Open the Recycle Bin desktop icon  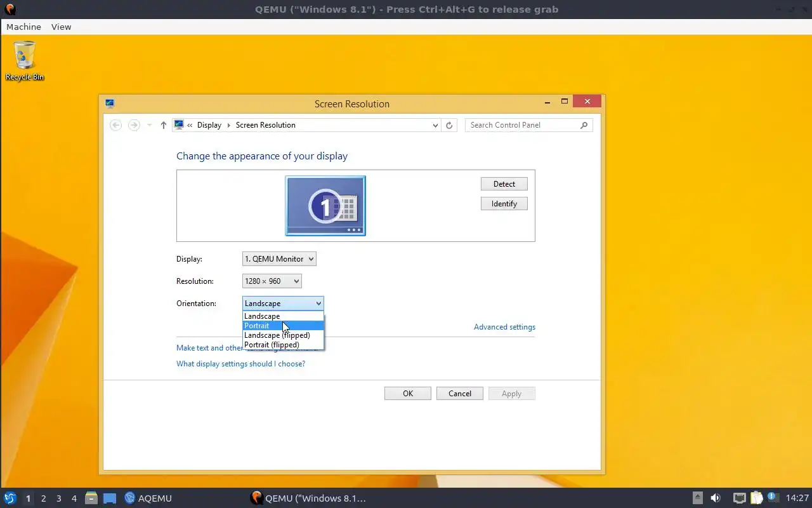(25, 61)
